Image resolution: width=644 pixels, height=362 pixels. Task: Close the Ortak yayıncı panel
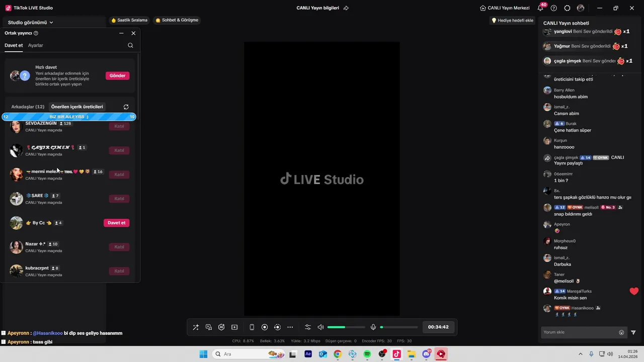[x=133, y=33]
